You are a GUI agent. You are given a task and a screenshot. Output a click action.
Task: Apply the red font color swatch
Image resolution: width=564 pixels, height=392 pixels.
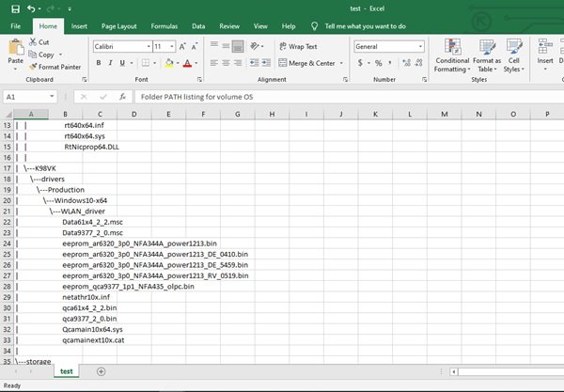coord(187,63)
